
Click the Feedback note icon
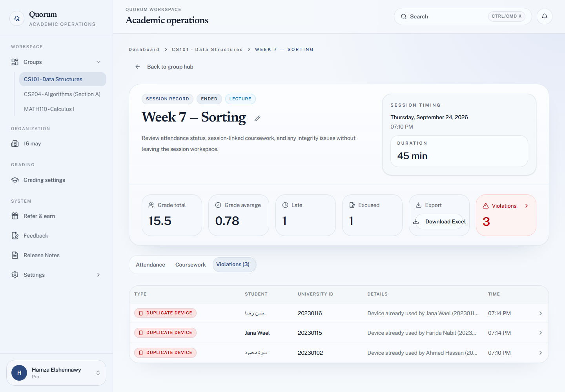click(x=15, y=236)
